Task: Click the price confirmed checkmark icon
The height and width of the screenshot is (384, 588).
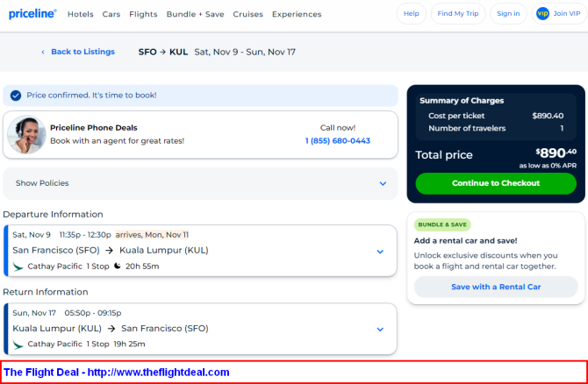Action: tap(16, 96)
